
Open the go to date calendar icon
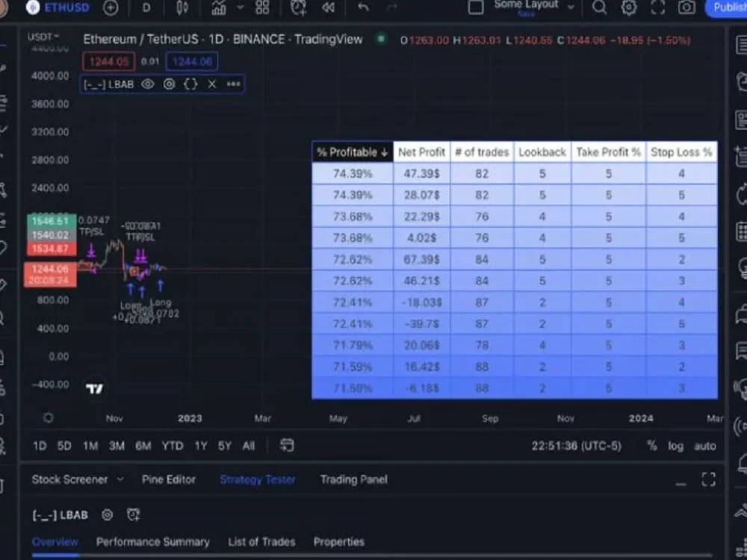[x=287, y=446]
